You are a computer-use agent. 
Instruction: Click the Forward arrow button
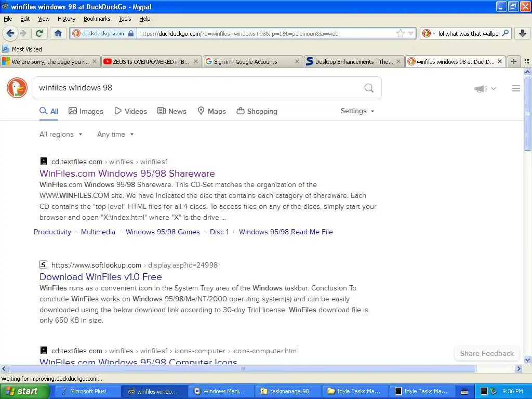pyautogui.click(x=23, y=33)
